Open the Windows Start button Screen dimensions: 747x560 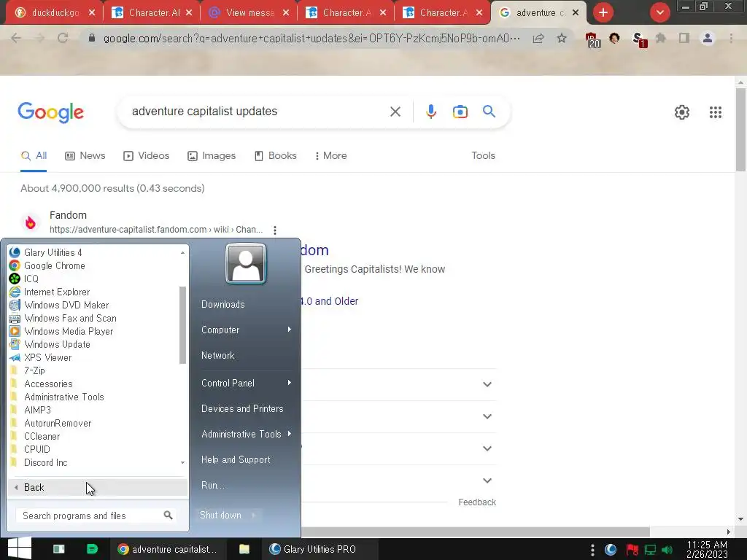tap(19, 548)
